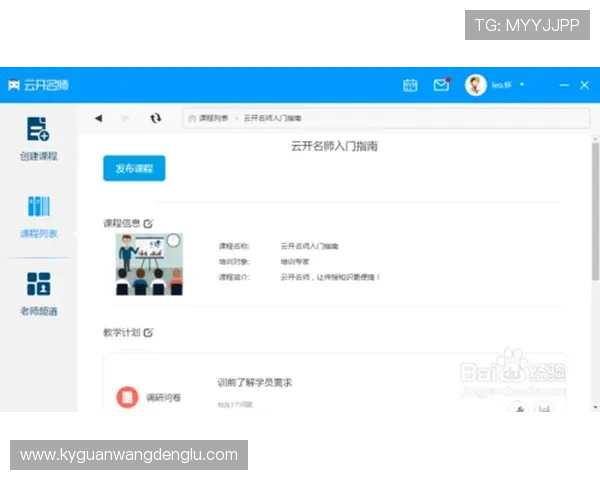Click the page title 云开名师入门指南

point(334,146)
